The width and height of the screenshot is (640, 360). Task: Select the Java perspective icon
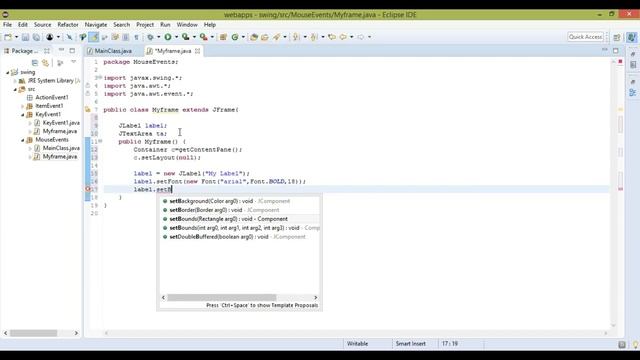coord(631,37)
